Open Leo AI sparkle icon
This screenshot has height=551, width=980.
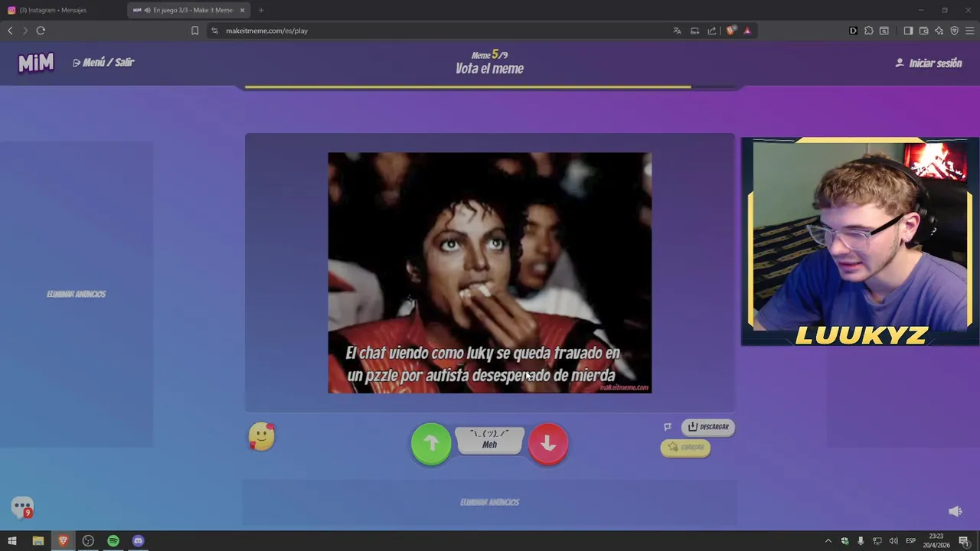[x=939, y=31]
